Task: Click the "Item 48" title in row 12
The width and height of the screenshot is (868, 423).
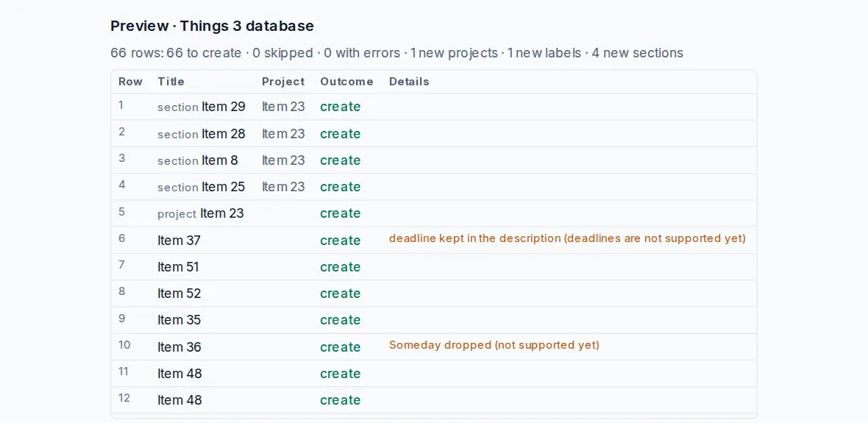Action: tap(180, 400)
